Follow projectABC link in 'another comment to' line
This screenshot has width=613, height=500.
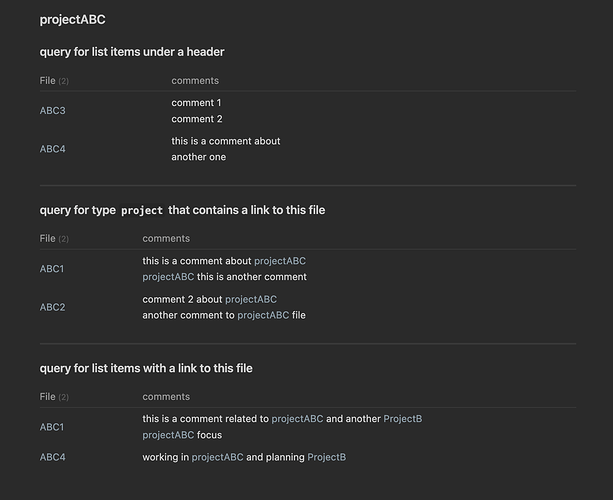263,315
